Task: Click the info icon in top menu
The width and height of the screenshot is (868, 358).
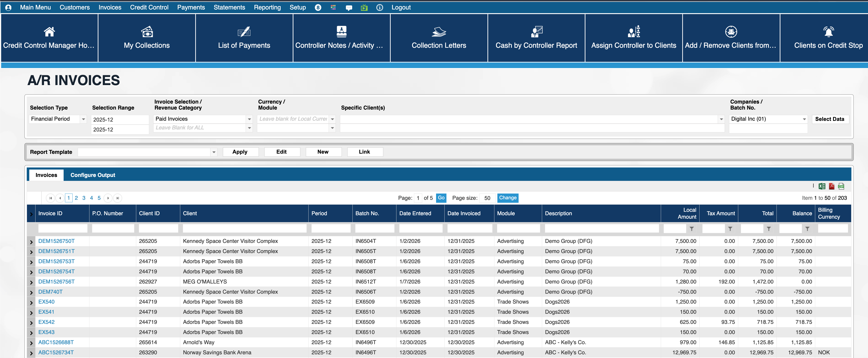Action: 379,7
